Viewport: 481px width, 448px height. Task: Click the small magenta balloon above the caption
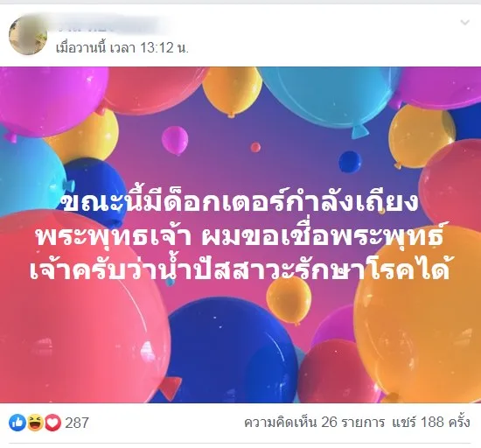tap(175, 141)
